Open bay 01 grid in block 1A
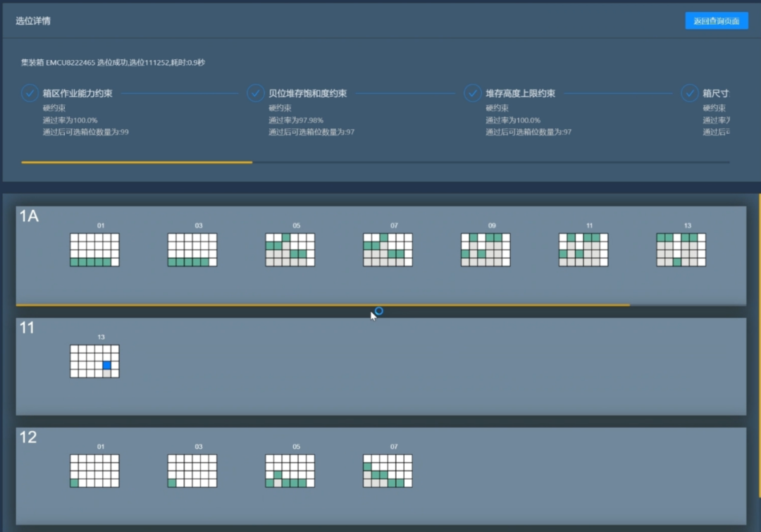This screenshot has height=532, width=761. (x=94, y=250)
